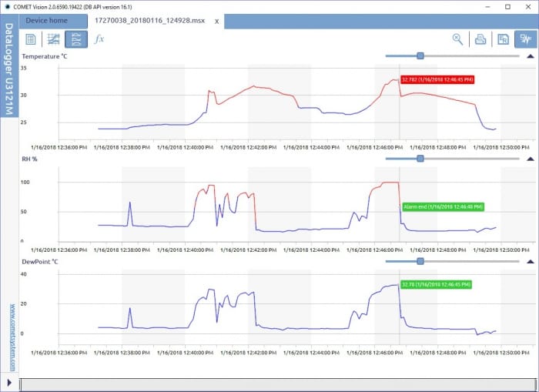Click the export report icon

pyautogui.click(x=503, y=39)
